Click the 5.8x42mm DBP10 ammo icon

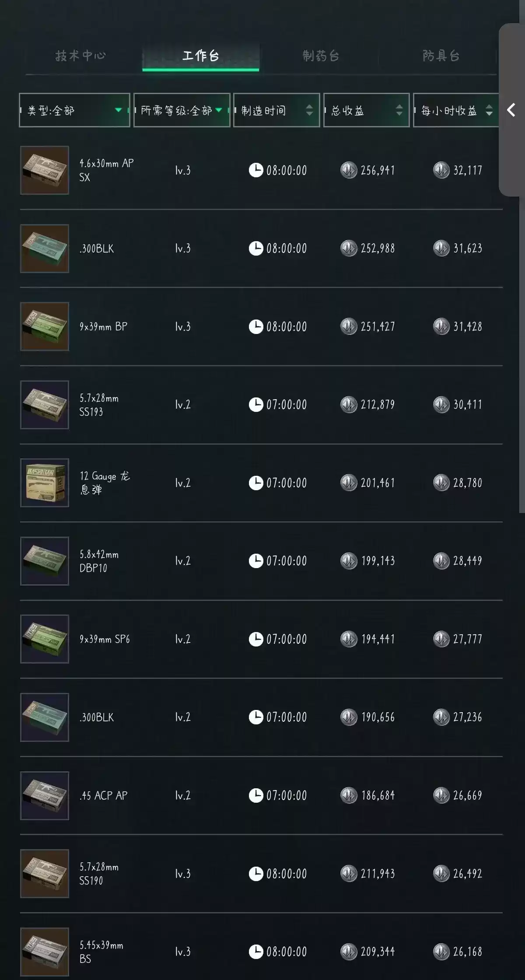click(x=45, y=561)
